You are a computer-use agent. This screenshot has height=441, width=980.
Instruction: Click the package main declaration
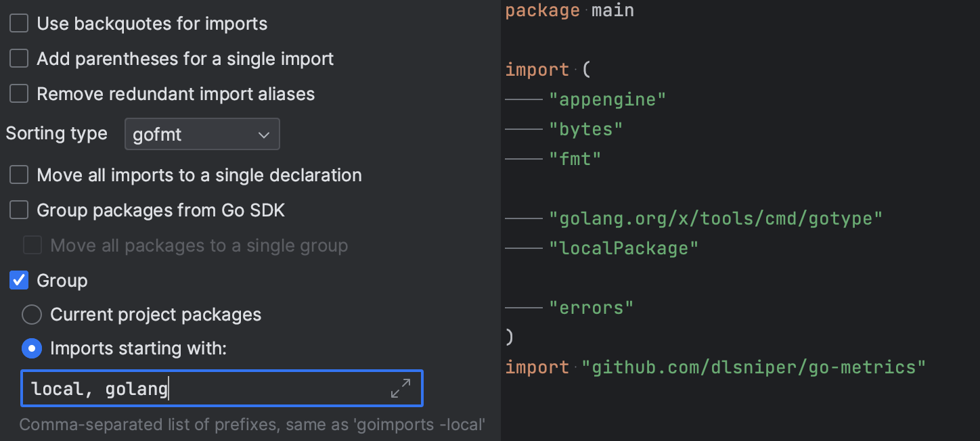[569, 10]
